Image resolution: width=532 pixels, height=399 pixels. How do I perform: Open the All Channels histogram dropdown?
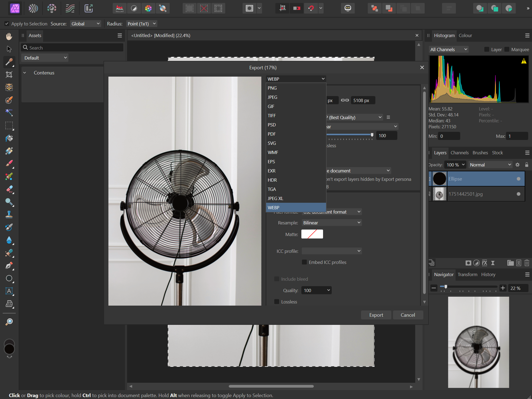tap(449, 50)
